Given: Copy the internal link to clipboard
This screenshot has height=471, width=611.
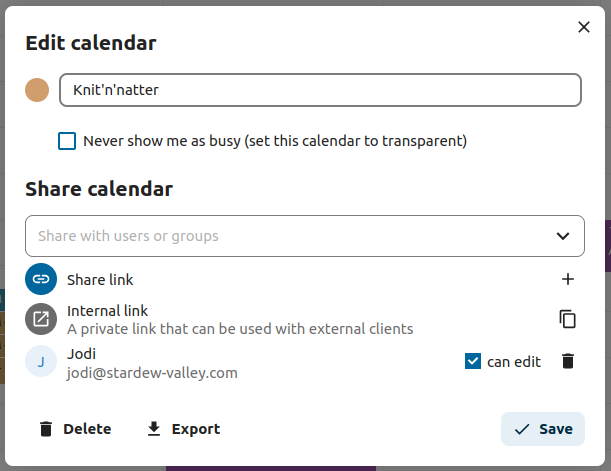Looking at the screenshot, I should 568,319.
